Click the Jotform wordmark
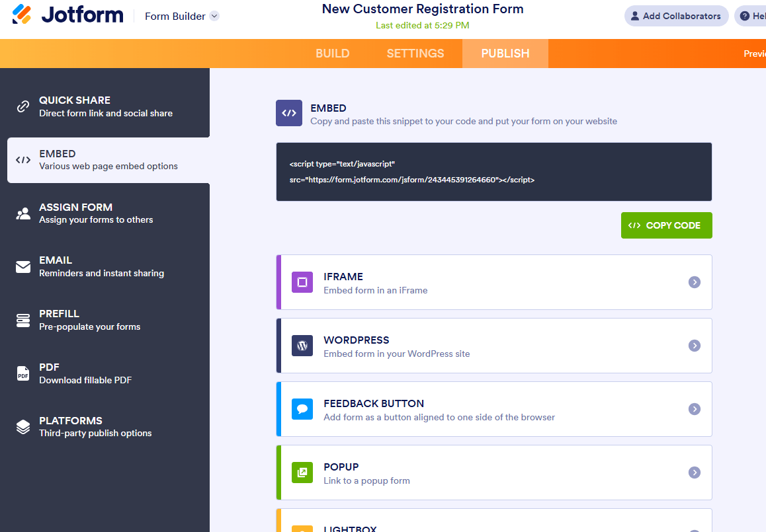This screenshot has height=532, width=766. (x=83, y=15)
